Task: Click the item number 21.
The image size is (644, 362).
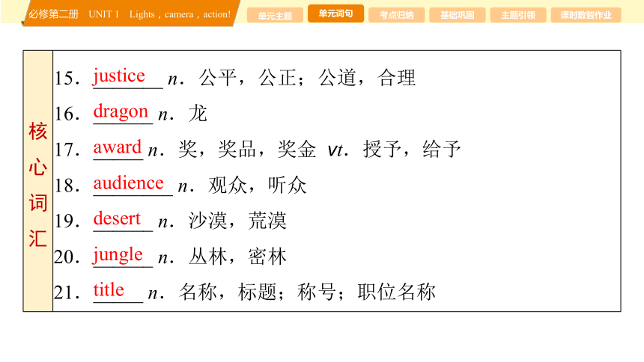Action: pyautogui.click(x=67, y=292)
